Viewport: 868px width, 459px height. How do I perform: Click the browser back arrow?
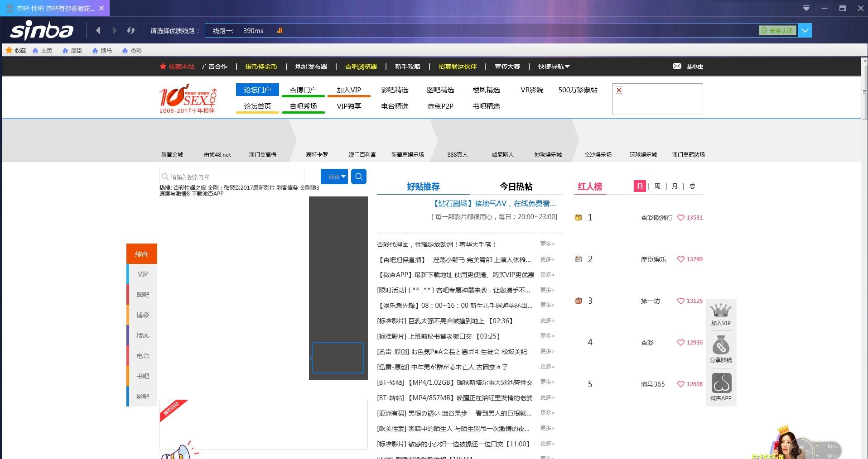(98, 30)
